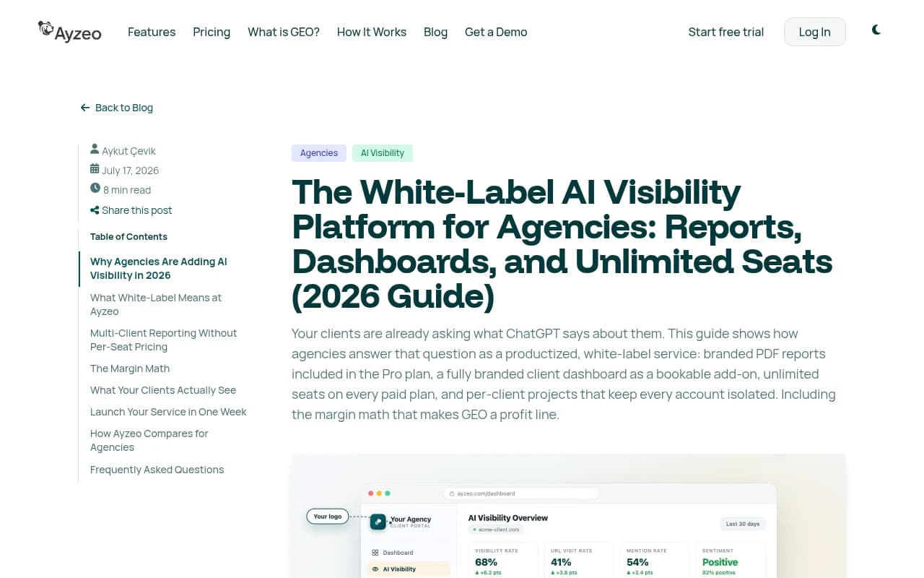Click the Ayzeo logo in the header
The image size is (924, 578).
coord(69,31)
